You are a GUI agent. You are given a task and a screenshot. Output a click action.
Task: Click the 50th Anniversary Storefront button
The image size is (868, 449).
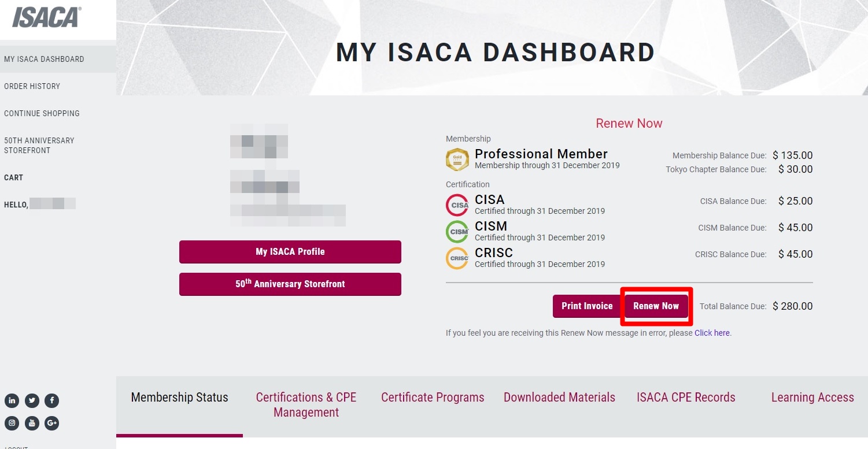[290, 284]
